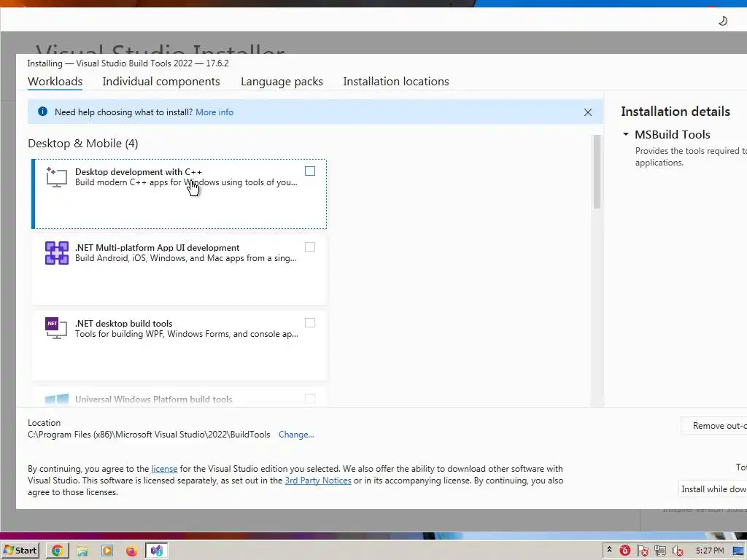Click the Change... location link
This screenshot has width=747, height=560.
tap(296, 435)
